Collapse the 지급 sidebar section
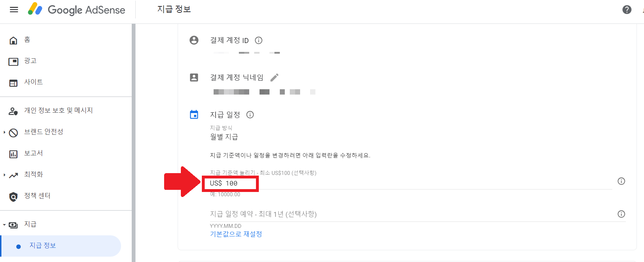The image size is (644, 262). (4, 224)
